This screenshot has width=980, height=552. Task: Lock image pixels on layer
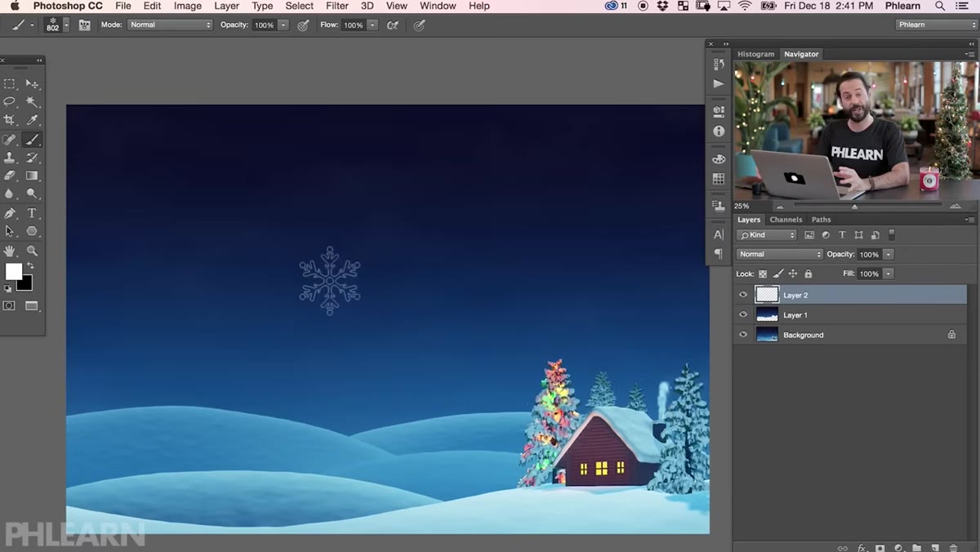[x=778, y=274]
